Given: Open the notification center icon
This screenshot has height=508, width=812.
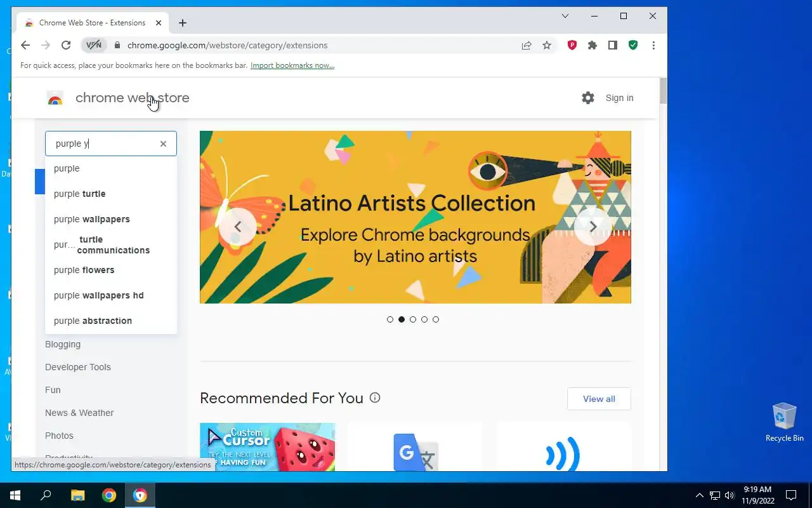Looking at the screenshot, I should tap(791, 495).
